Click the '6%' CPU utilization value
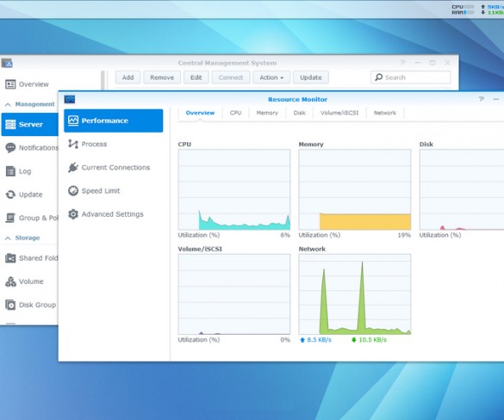The width and height of the screenshot is (504, 420). (285, 235)
